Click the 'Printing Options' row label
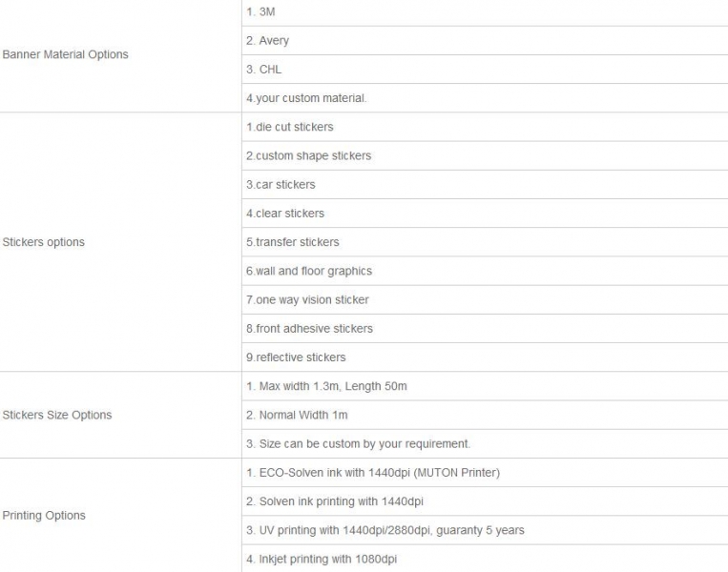The image size is (728, 572). [44, 516]
